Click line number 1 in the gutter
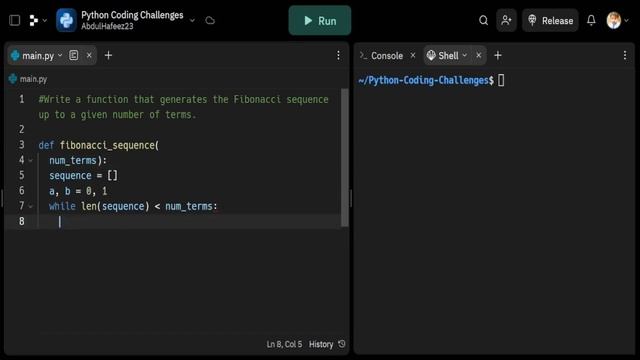The image size is (640, 360). click(22, 99)
